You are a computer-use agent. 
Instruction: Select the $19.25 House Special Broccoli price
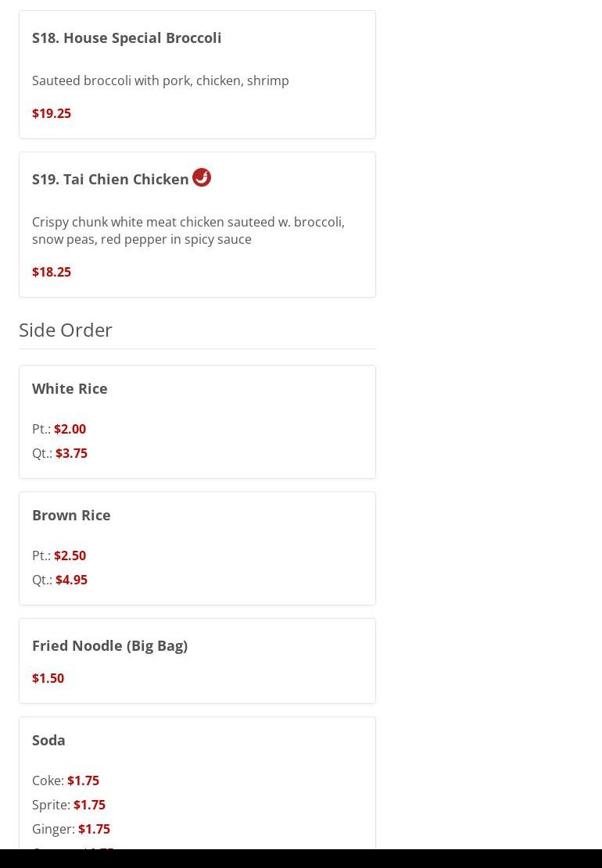coord(52,113)
